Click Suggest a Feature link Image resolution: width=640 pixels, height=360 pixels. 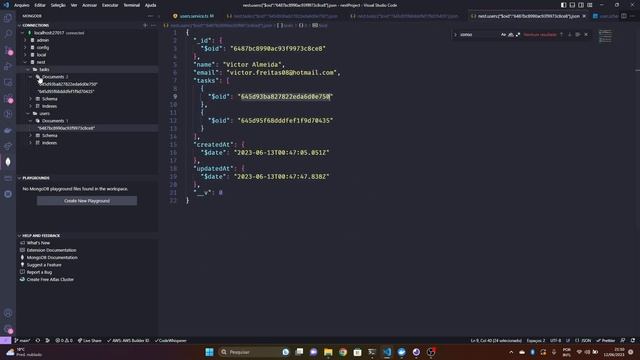pyautogui.click(x=44, y=265)
